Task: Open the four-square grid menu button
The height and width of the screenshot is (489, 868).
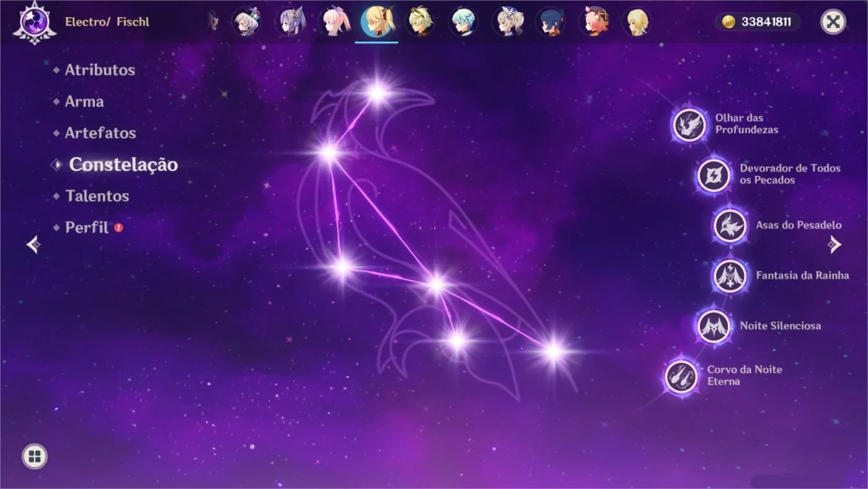Action: [x=35, y=457]
